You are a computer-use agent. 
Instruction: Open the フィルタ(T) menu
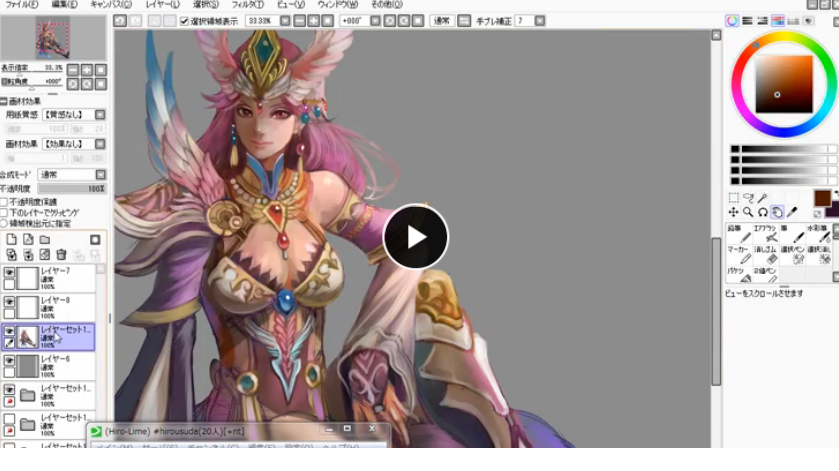point(248,4)
